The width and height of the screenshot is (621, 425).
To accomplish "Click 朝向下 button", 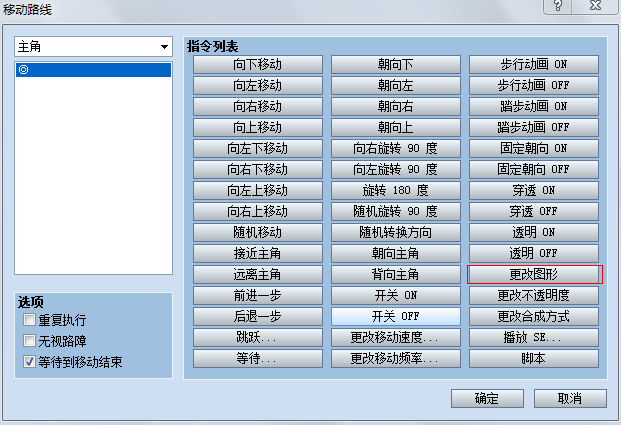I will click(x=396, y=64).
